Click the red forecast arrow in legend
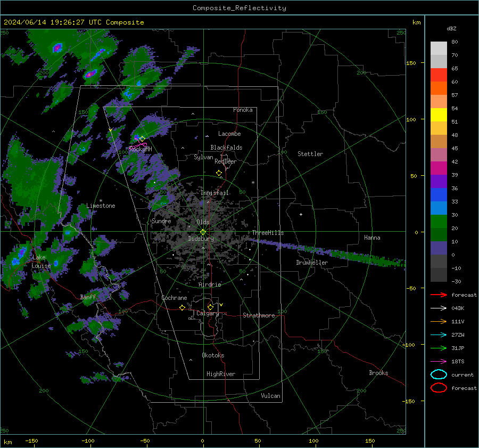Screen dimensions: 479x448 [x=439, y=295]
